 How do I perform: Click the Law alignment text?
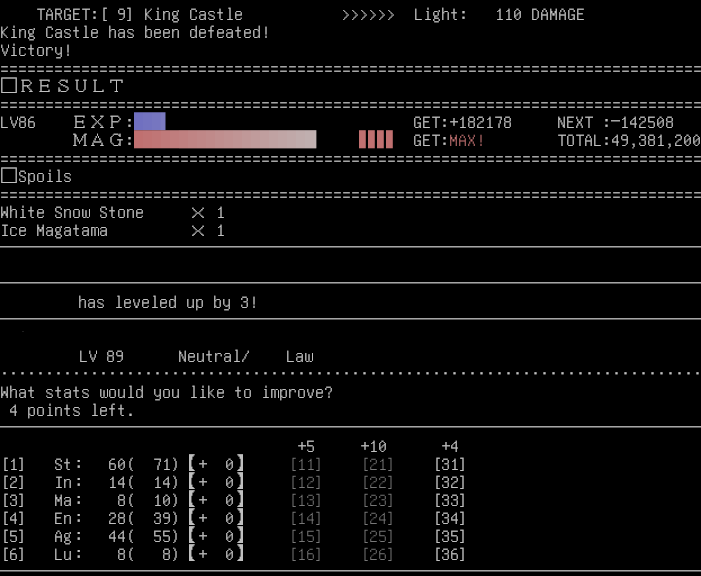tap(300, 356)
